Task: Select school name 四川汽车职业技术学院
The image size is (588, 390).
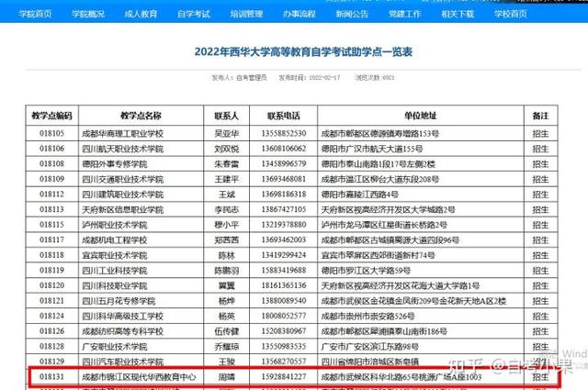Action: (x=122, y=362)
